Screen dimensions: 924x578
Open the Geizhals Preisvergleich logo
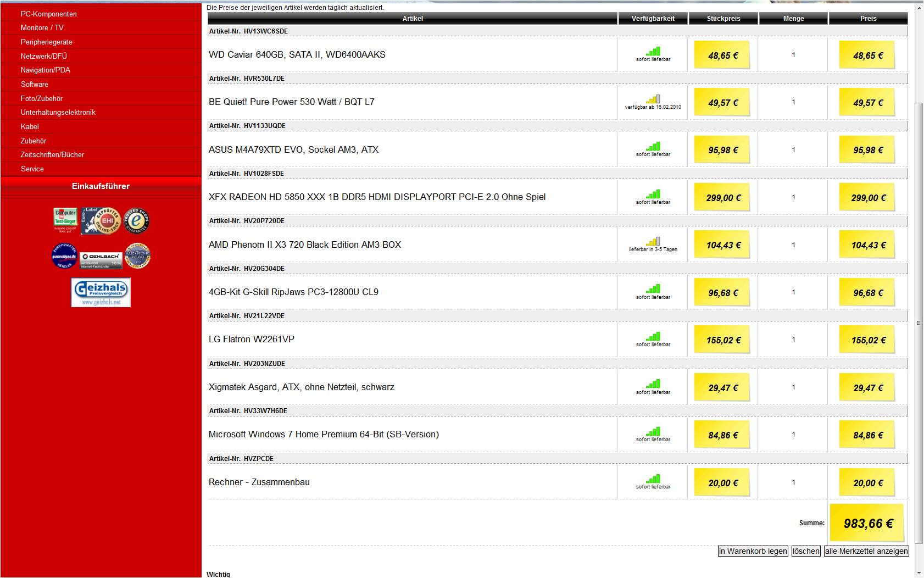pyautogui.click(x=101, y=292)
